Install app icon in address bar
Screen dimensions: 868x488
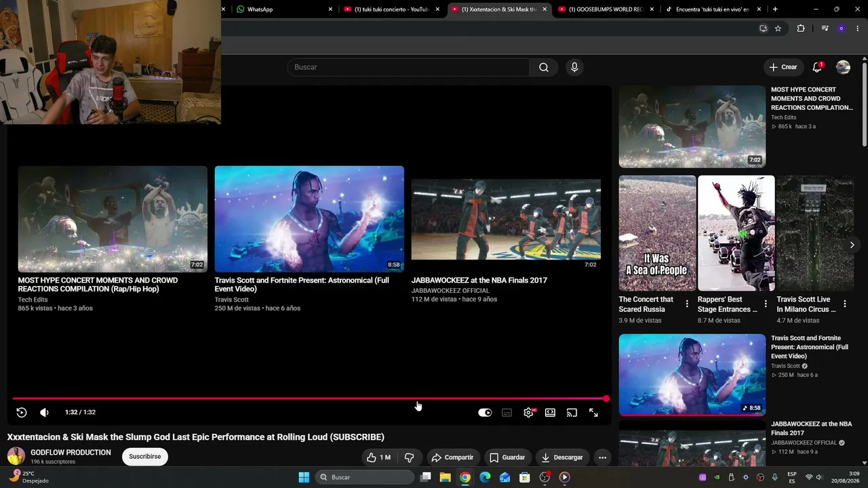coord(763,28)
